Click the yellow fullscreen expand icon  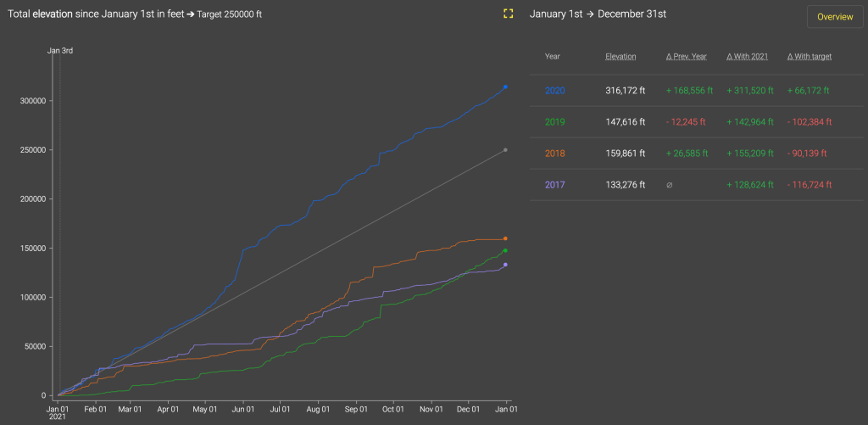(508, 14)
